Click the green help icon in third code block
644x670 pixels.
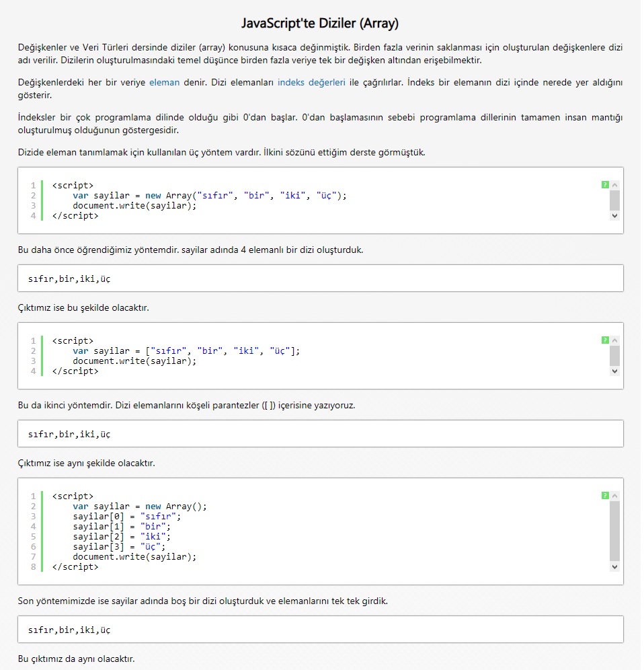[605, 496]
